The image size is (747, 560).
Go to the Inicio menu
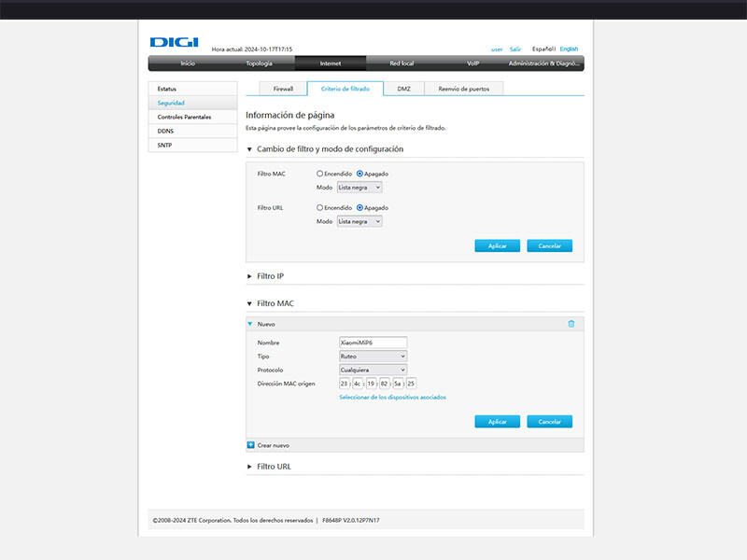pyautogui.click(x=188, y=63)
